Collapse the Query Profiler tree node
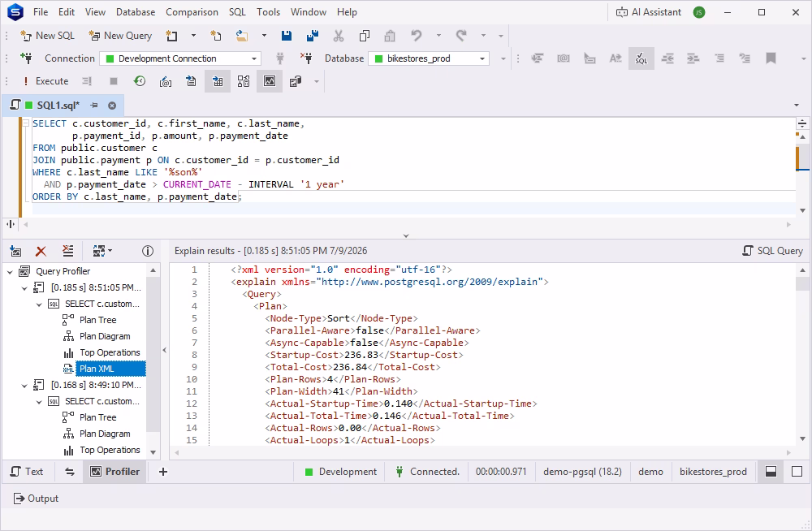The height and width of the screenshot is (531, 812). [10, 271]
